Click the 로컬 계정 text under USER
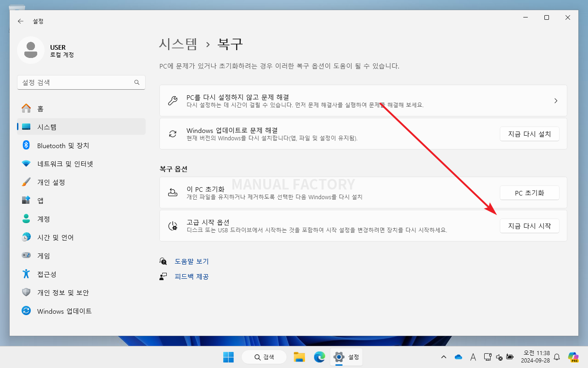588x368 pixels. click(62, 55)
